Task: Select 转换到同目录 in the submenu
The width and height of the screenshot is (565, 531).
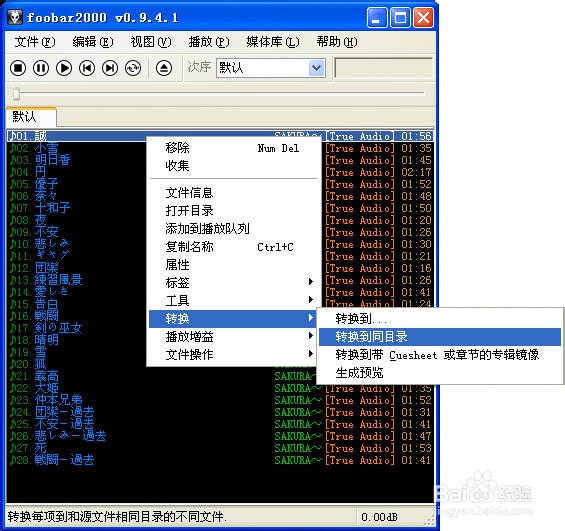Action: (x=440, y=336)
